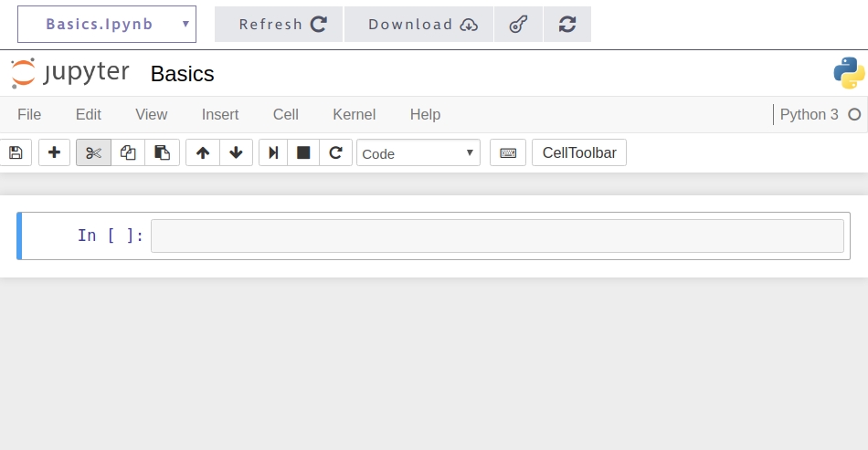
Task: Cut selected cell with scissors icon
Action: click(x=93, y=152)
